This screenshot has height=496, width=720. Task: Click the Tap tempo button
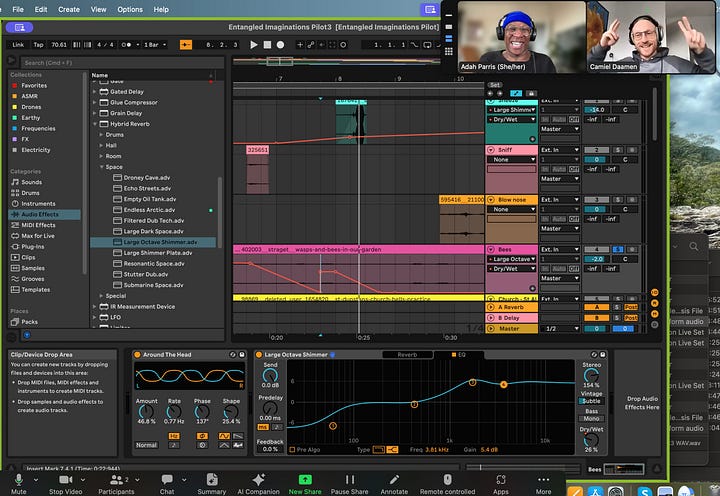[x=39, y=45]
